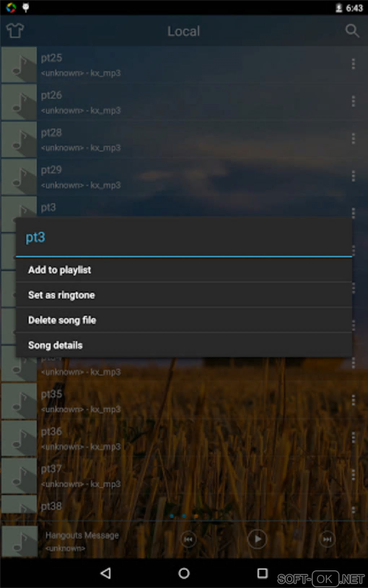This screenshot has width=368, height=588.
Task: Tap Android back navigation button
Action: pyautogui.click(x=106, y=573)
